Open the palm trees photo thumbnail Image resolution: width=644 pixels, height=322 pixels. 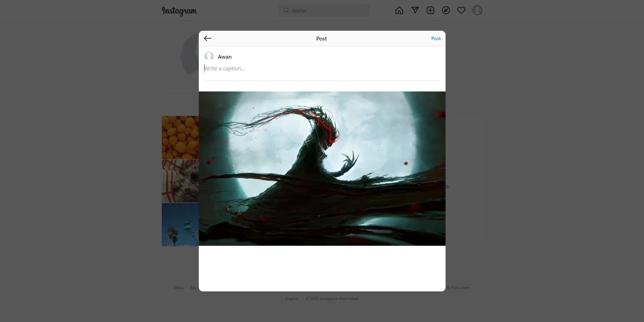coord(180,225)
